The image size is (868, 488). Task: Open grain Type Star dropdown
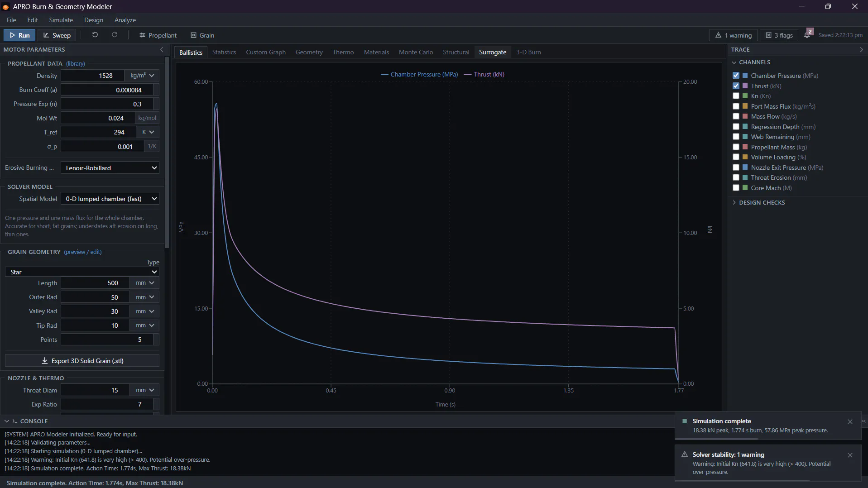click(82, 272)
